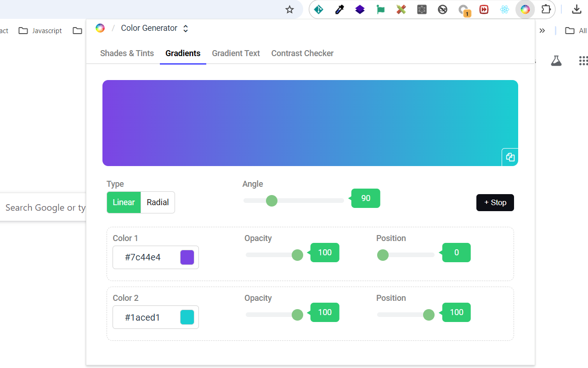Viewport: 588px width, 368px height.
Task: Bookmark this page with the star icon
Action: [x=289, y=9]
